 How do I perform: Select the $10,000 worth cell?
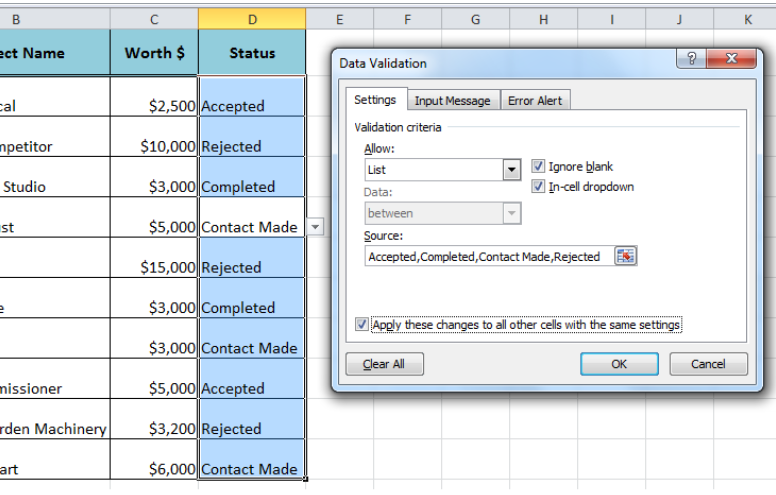pyautogui.click(x=154, y=137)
